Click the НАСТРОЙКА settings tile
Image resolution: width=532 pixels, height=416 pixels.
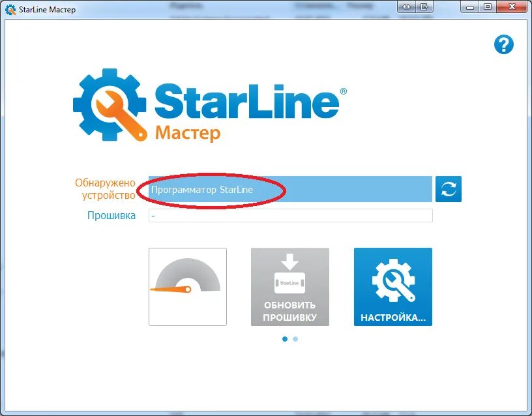pos(393,287)
